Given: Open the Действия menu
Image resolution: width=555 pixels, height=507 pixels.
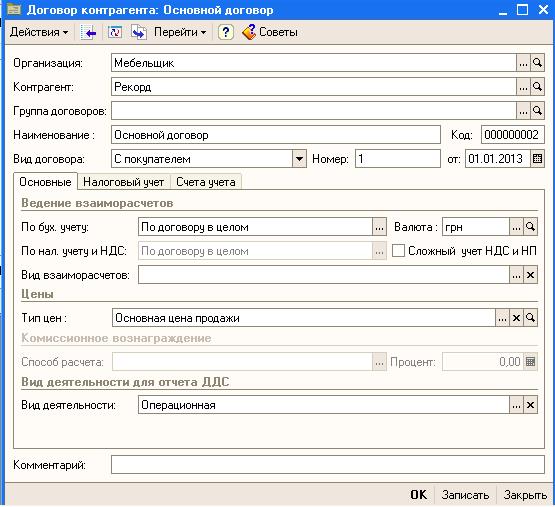Looking at the screenshot, I should pyautogui.click(x=39, y=32).
